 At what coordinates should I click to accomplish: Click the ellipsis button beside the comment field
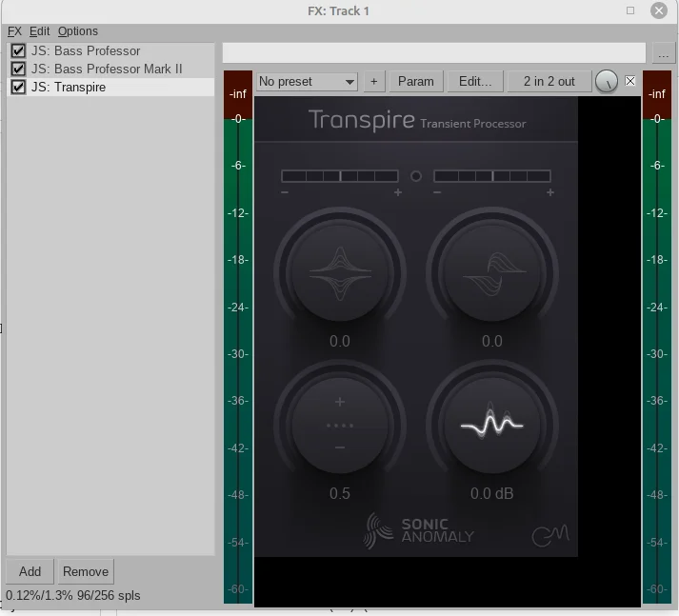click(x=663, y=53)
